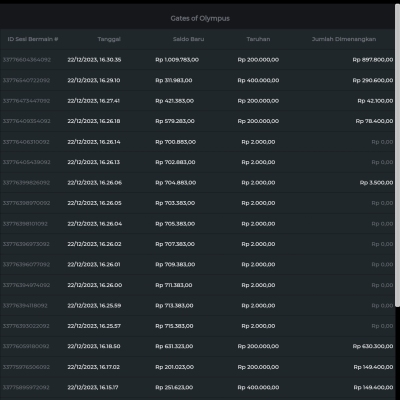Click the Tanggal column header
Viewport: 400px width, 400px height.
(x=109, y=39)
